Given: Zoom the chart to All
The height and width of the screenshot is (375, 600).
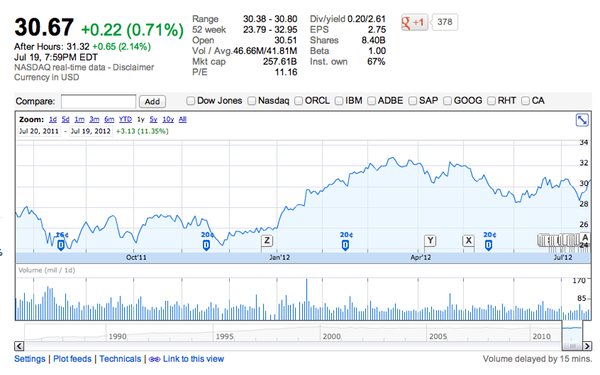Looking at the screenshot, I should [x=183, y=119].
